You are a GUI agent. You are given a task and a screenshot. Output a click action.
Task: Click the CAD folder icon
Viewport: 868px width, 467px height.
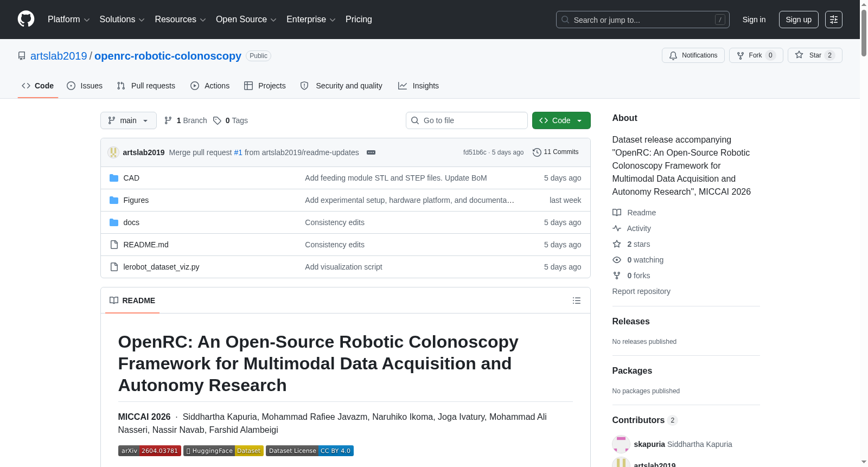(114, 178)
